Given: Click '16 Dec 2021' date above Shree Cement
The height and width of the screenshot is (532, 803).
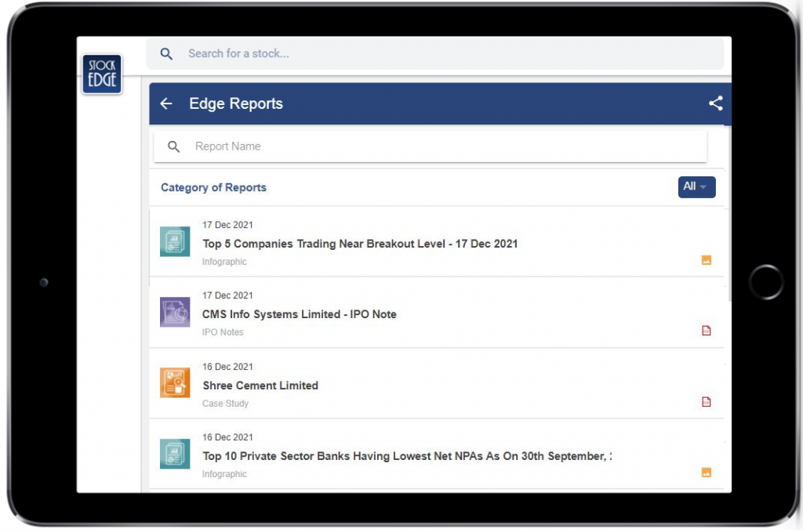Looking at the screenshot, I should (227, 367).
